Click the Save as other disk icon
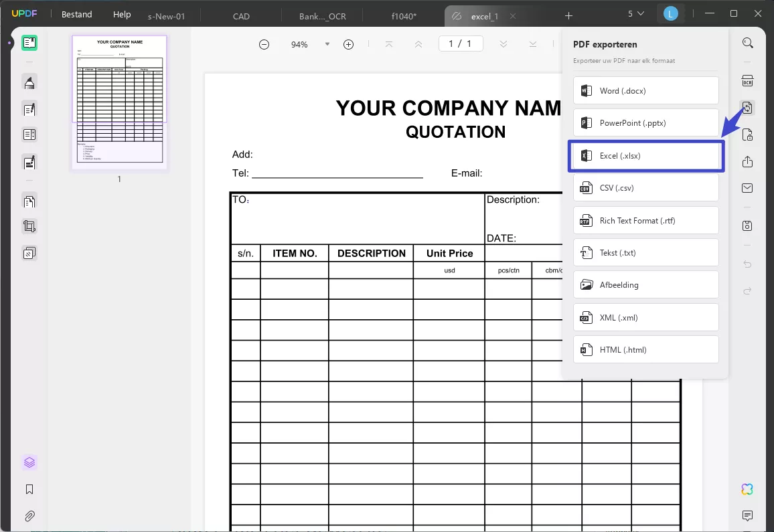The image size is (774, 532). 747,226
